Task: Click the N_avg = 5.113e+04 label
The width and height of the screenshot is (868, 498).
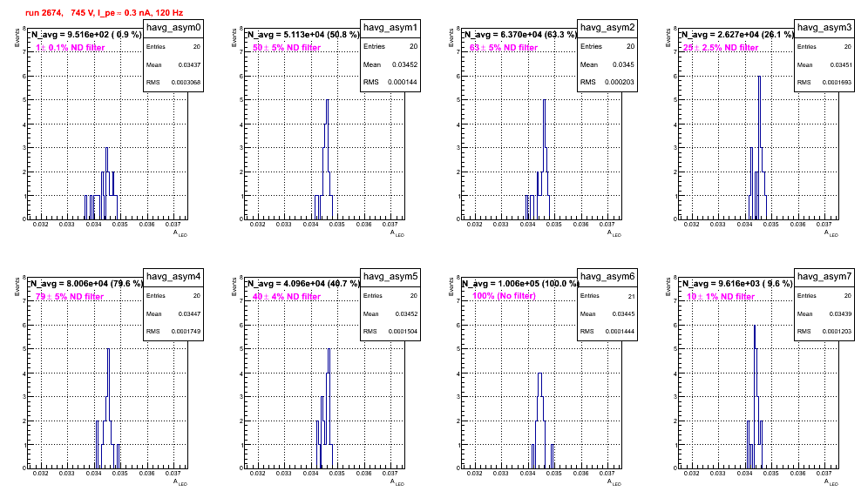Action: coord(303,35)
